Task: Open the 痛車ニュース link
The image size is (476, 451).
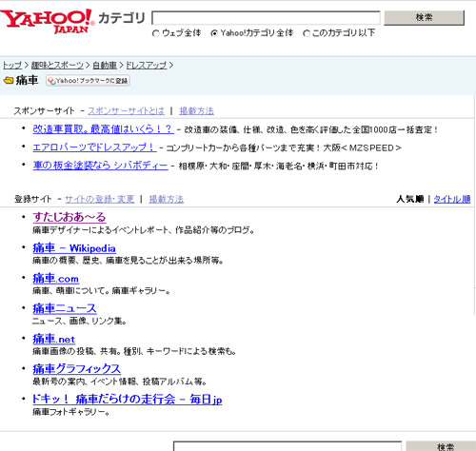Action: coord(65,308)
